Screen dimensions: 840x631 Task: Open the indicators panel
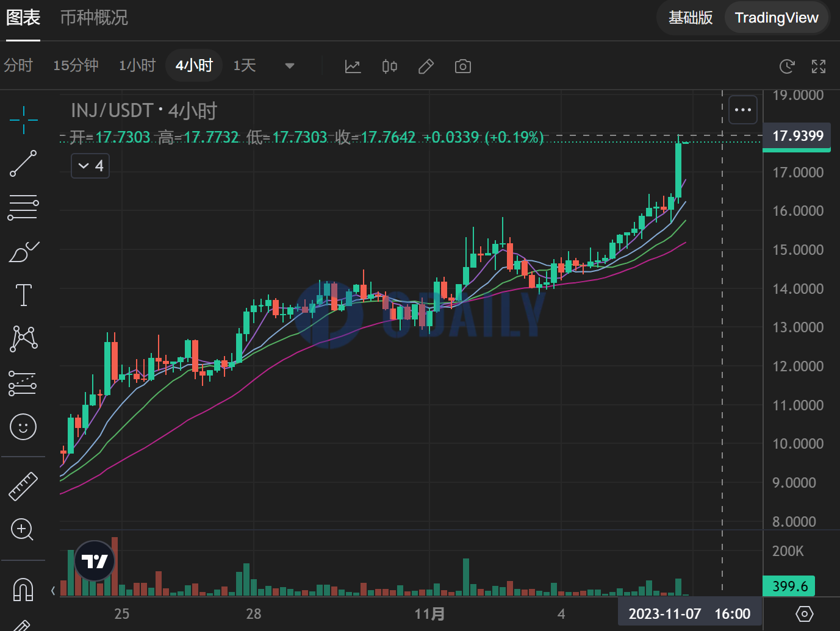[353, 66]
